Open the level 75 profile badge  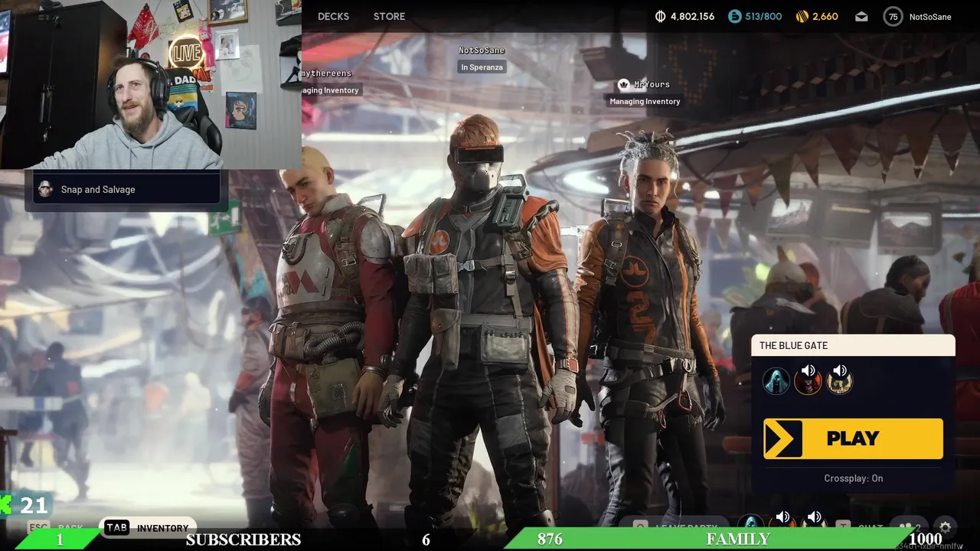coord(893,17)
